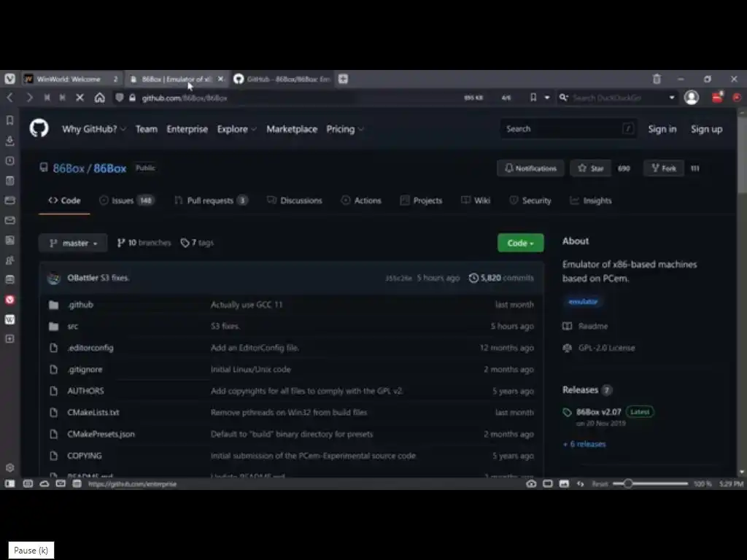The width and height of the screenshot is (747, 560).
Task: Open the src folder
Action: point(73,326)
